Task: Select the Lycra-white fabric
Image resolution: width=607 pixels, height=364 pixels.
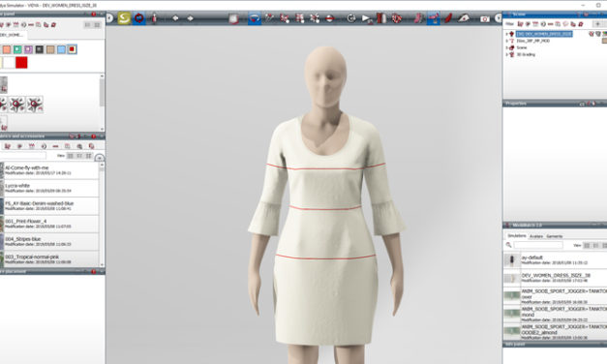Action: click(49, 188)
